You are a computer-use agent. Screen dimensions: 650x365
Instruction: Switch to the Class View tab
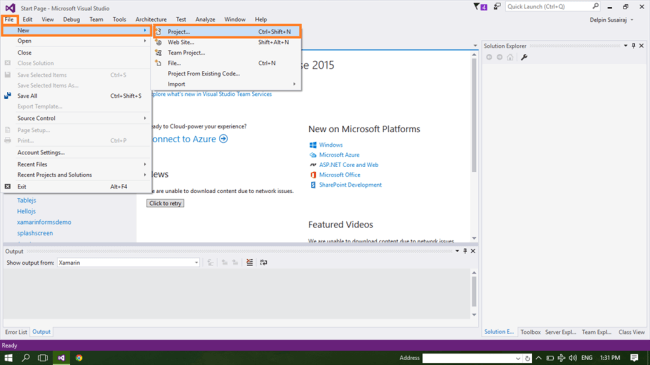point(631,332)
